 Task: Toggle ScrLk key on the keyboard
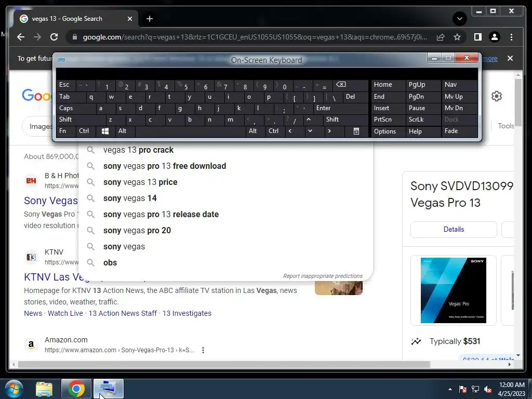(x=423, y=119)
